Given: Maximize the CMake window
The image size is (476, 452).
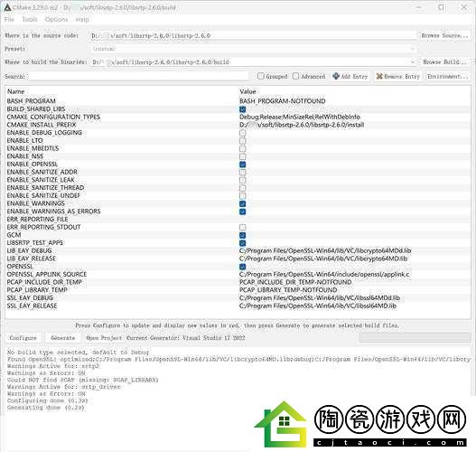Looking at the screenshot, I should [441, 7].
